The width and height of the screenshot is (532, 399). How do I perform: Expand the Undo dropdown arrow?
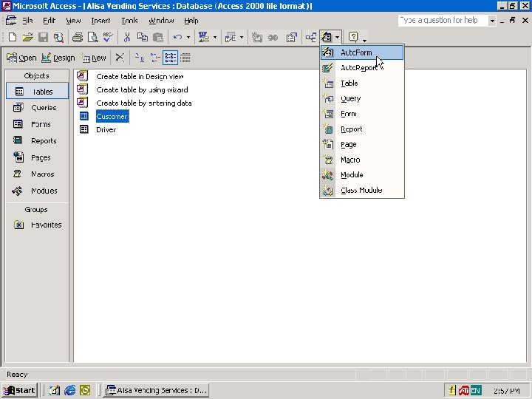(x=188, y=38)
